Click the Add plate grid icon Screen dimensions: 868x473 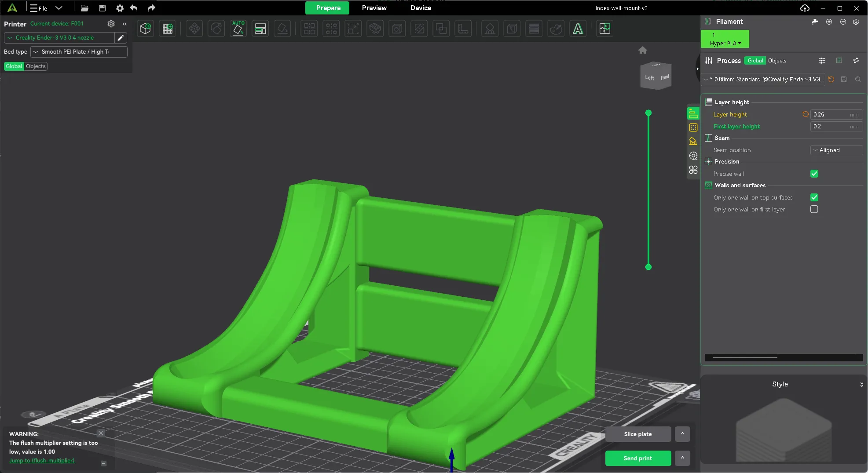point(168,29)
